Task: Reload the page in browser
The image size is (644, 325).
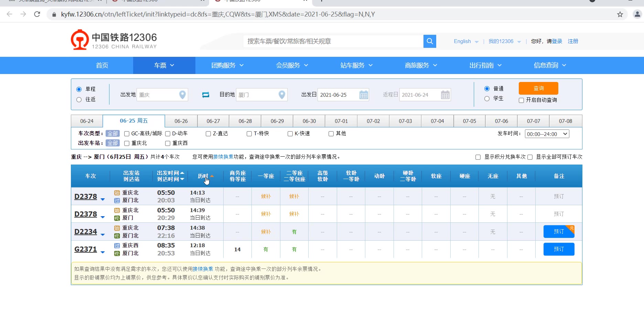Action: pyautogui.click(x=37, y=14)
